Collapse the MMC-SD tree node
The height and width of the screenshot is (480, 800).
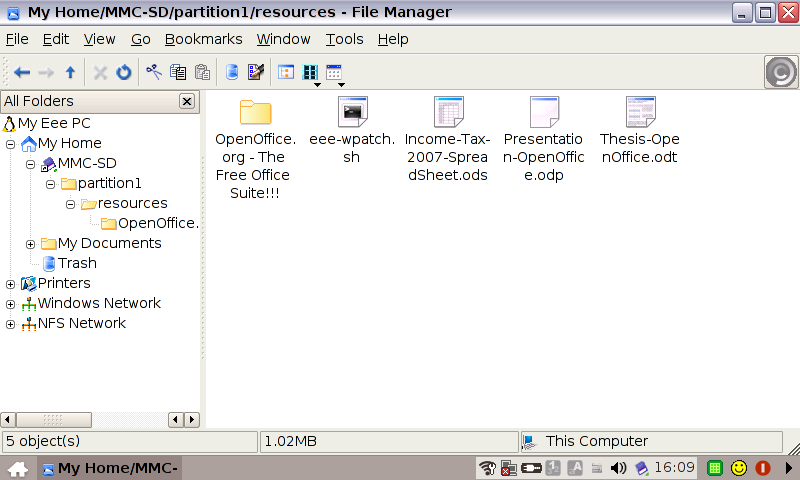pos(30,164)
